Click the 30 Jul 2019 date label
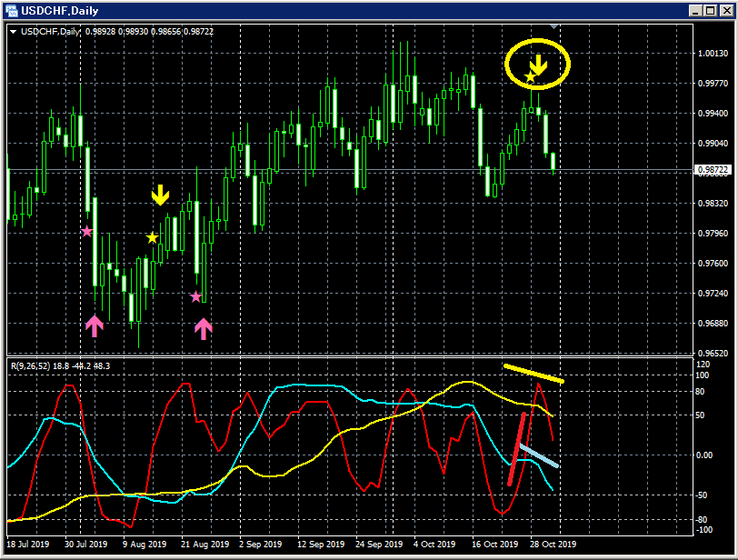 tap(85, 544)
